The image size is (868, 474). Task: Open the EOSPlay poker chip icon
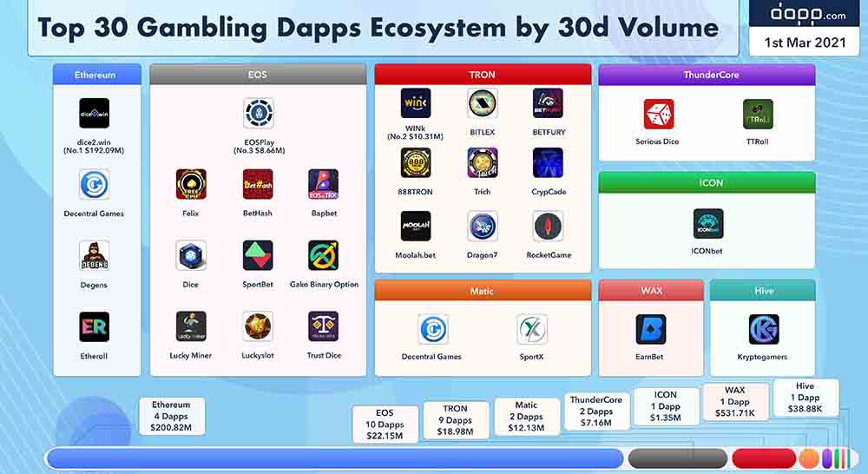point(259,113)
